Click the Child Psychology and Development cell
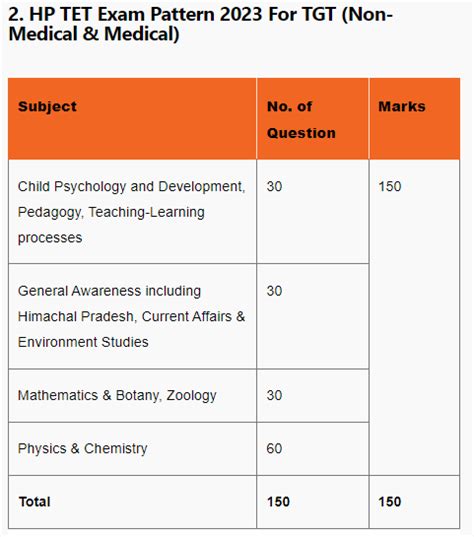This screenshot has width=474, height=537. (x=132, y=212)
